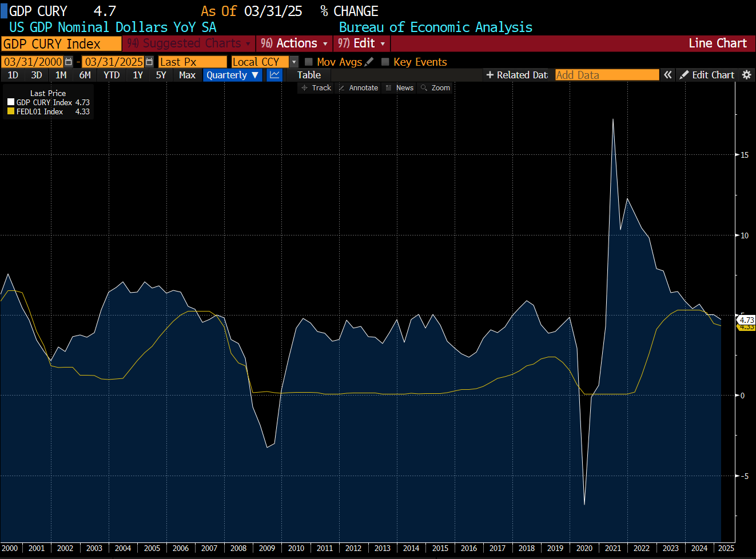Click white GDP CURY Index legend swatch

[x=11, y=102]
